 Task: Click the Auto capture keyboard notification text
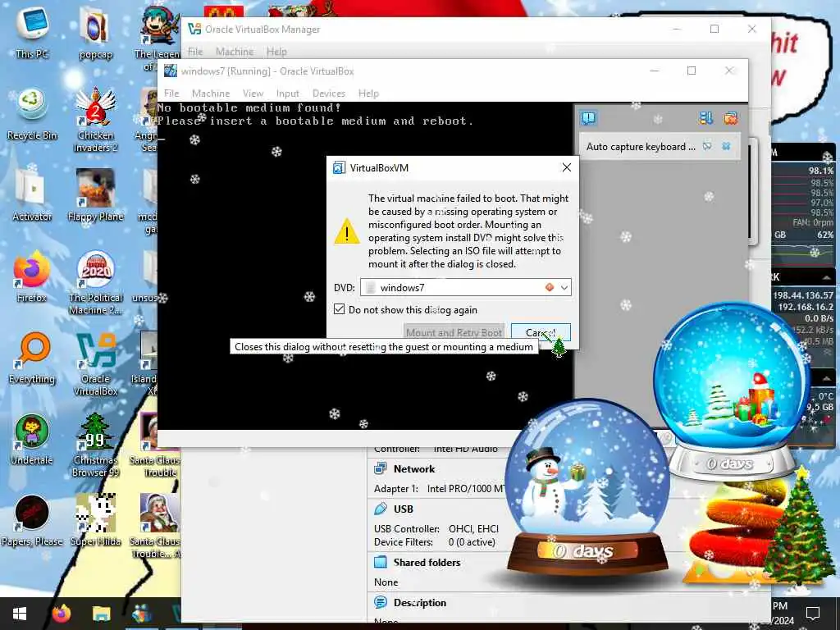point(641,146)
